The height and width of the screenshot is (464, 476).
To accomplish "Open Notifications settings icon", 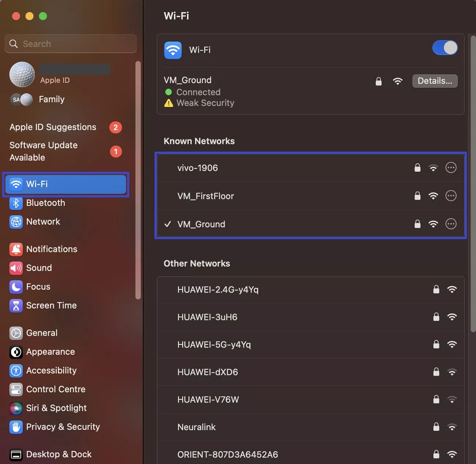I will [x=16, y=249].
